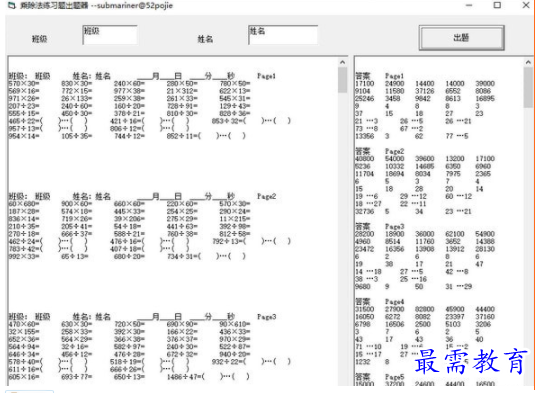Click the answer value 28130
Image resolution: width=536 pixels, height=393 pixels.
485,249
